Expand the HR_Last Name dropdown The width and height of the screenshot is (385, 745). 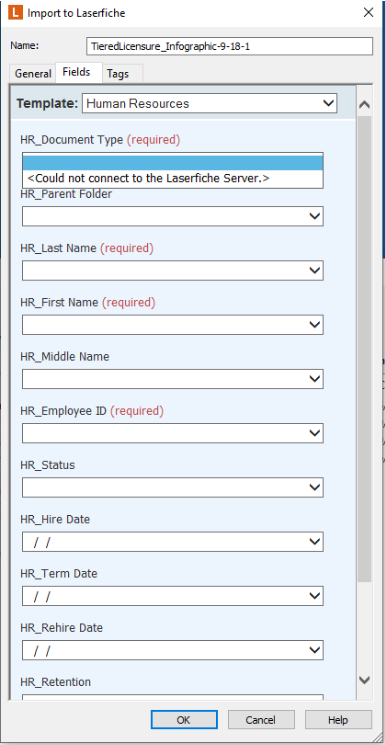coord(314,270)
